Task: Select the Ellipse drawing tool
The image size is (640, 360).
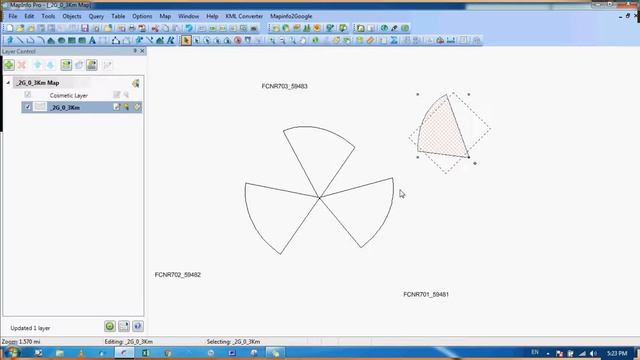Action: [x=61, y=40]
